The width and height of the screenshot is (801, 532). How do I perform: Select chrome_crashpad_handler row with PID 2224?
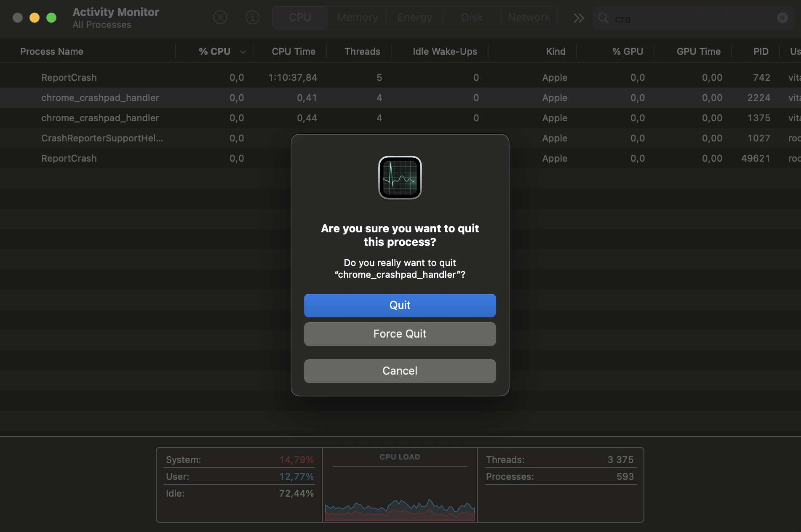[x=400, y=98]
